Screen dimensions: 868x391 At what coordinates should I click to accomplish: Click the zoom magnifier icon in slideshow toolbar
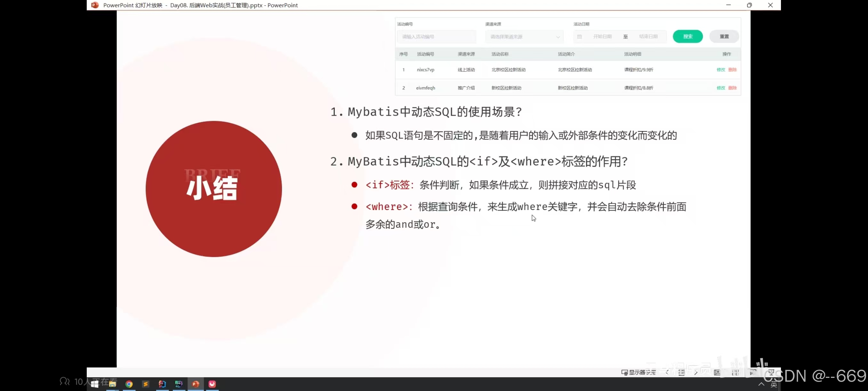point(753,372)
